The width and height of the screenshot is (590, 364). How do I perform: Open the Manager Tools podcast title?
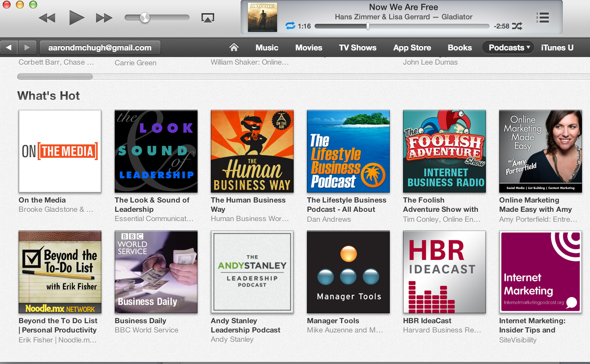pyautogui.click(x=333, y=321)
